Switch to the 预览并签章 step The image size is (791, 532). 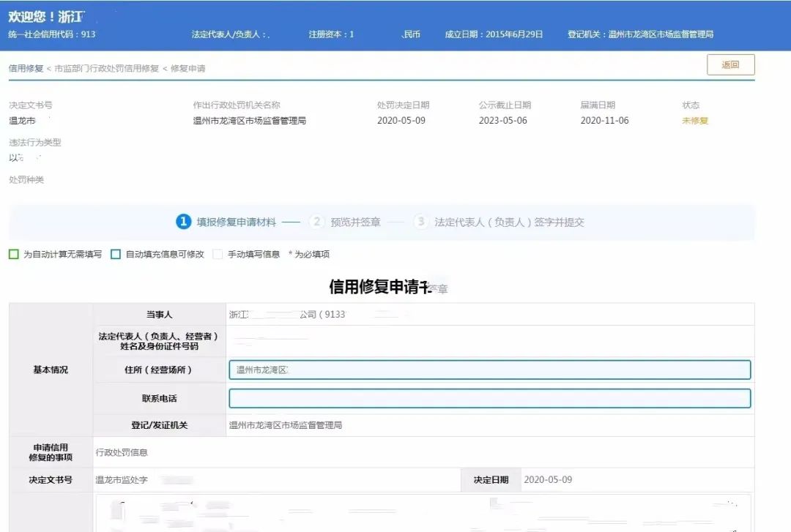[x=355, y=222]
